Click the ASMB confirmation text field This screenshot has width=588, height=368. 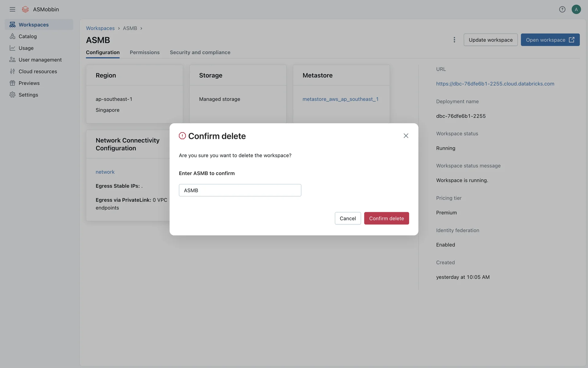pyautogui.click(x=240, y=190)
